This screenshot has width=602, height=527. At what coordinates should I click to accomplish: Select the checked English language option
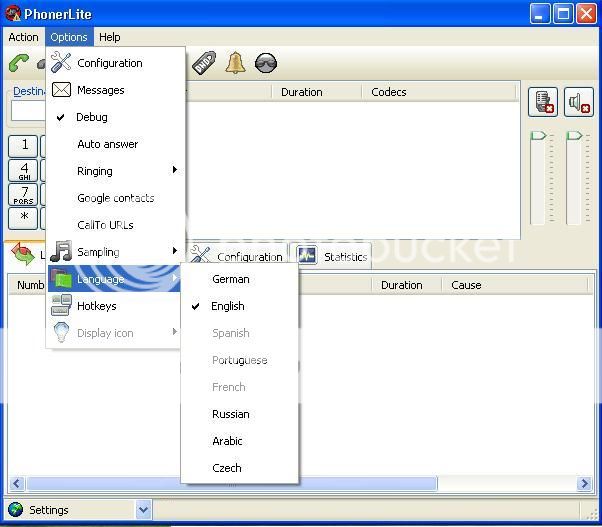[x=228, y=306]
